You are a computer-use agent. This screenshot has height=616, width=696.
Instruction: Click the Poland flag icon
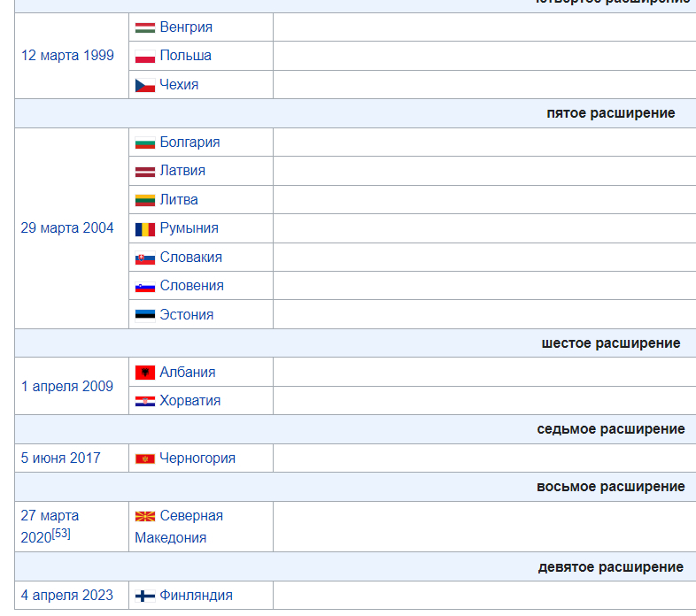point(145,57)
